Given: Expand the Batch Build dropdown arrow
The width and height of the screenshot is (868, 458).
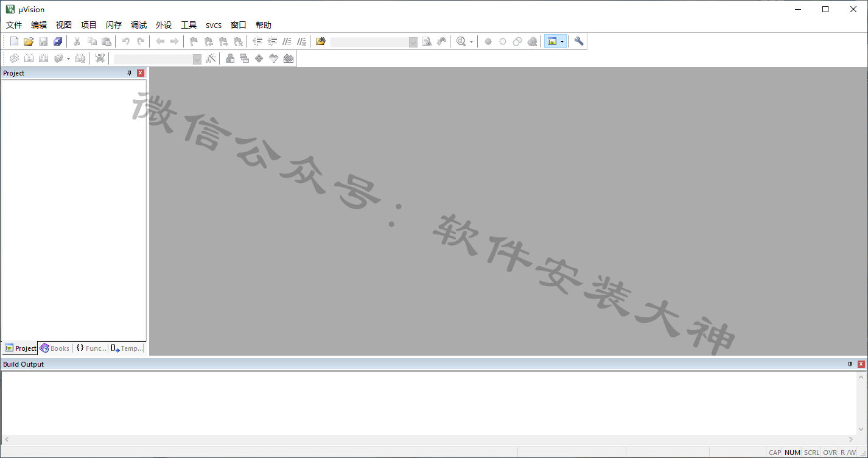Looking at the screenshot, I should pyautogui.click(x=68, y=58).
